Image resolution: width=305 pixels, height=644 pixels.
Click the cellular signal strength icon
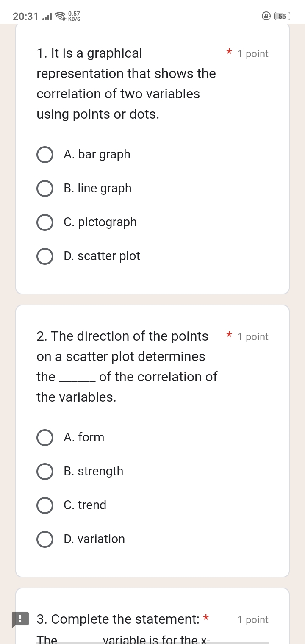pyautogui.click(x=47, y=15)
